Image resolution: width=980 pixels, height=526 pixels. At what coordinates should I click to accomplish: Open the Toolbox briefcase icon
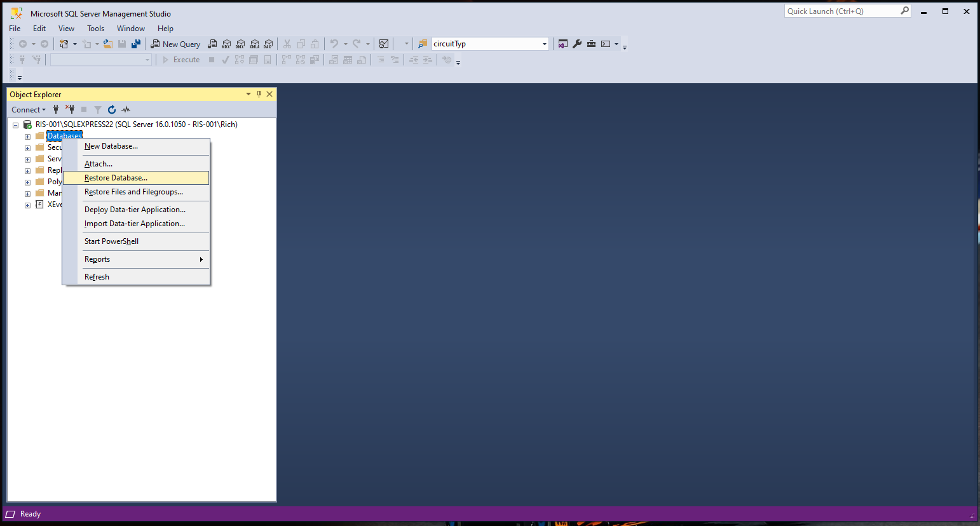[x=591, y=44]
